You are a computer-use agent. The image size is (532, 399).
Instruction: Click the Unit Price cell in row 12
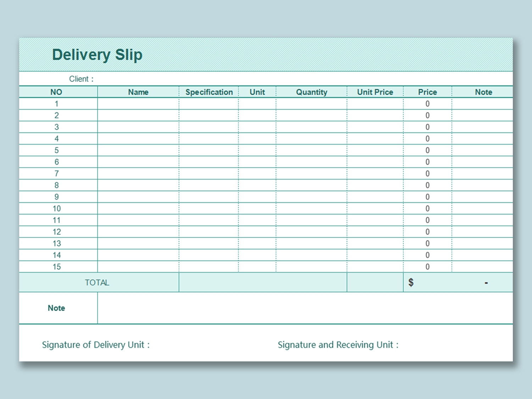coord(375,232)
